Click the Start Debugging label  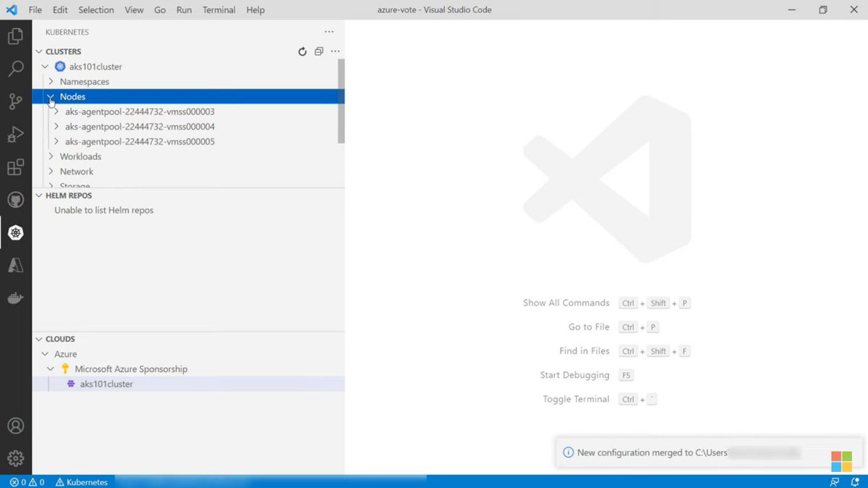[x=575, y=375]
